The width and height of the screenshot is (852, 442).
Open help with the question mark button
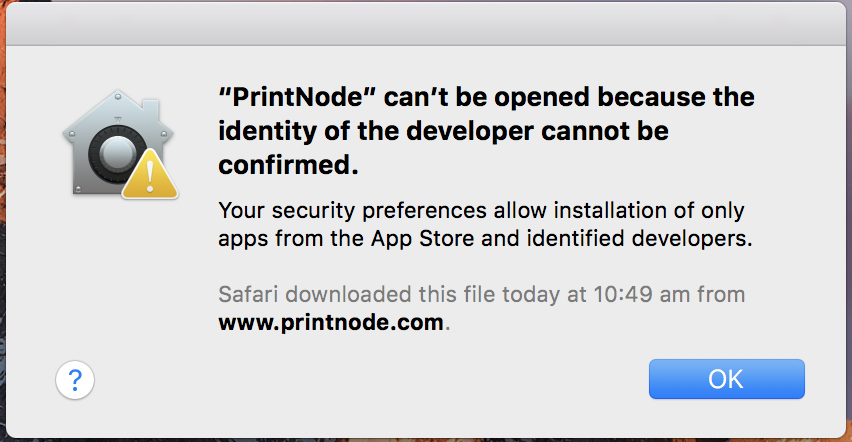click(x=75, y=380)
